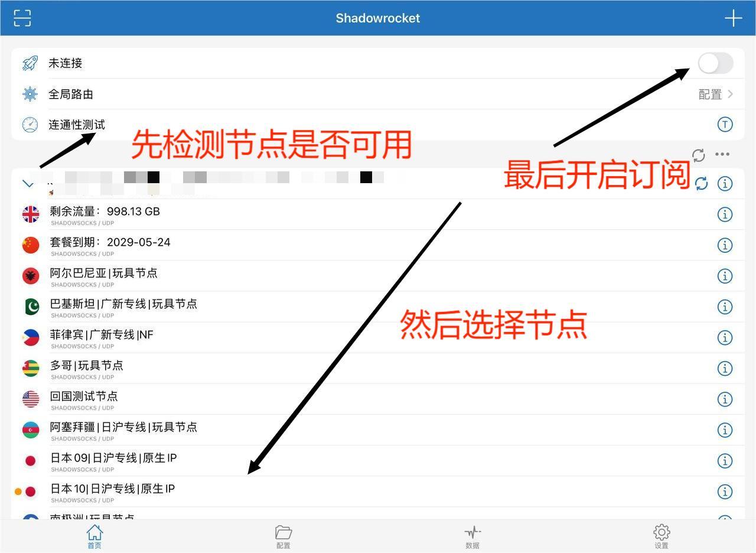Open info for 阿尔巴尼亚 node
The image size is (756, 553).
coord(725,276)
